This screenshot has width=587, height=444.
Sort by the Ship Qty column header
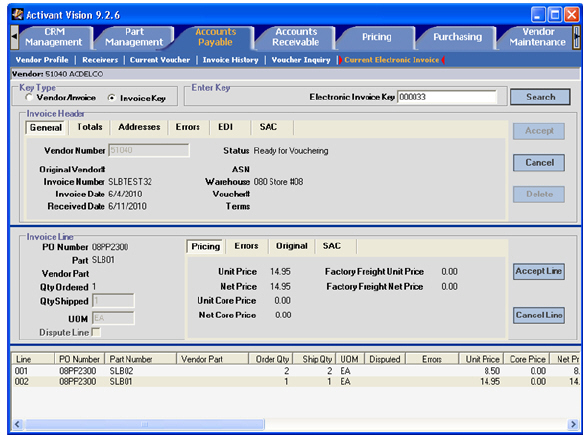[x=314, y=359]
